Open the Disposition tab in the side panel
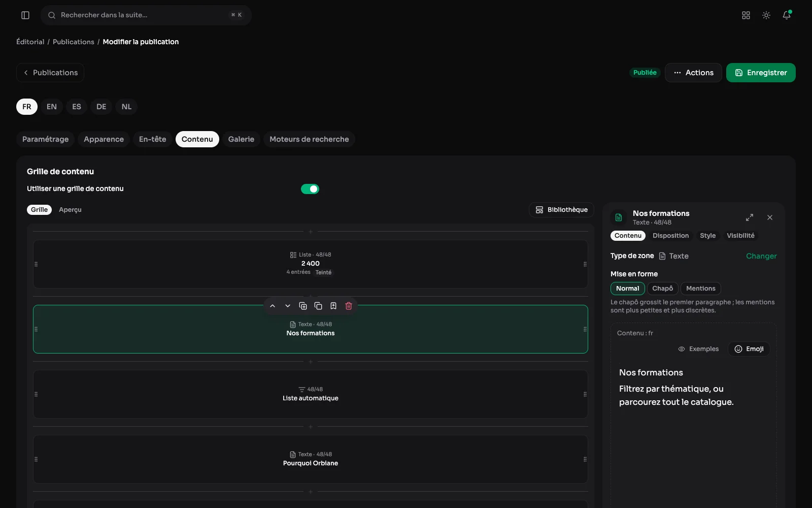Image resolution: width=812 pixels, height=508 pixels. 671,236
